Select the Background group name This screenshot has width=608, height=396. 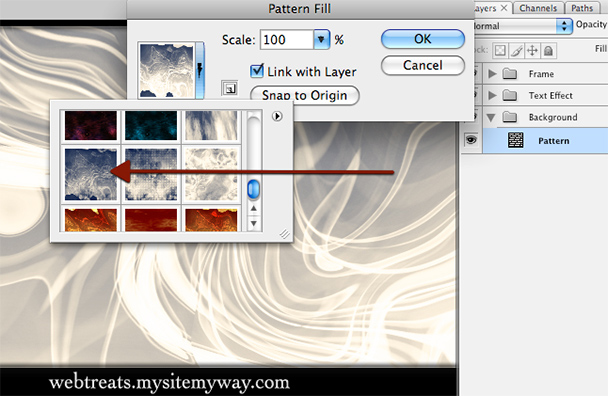point(553,117)
